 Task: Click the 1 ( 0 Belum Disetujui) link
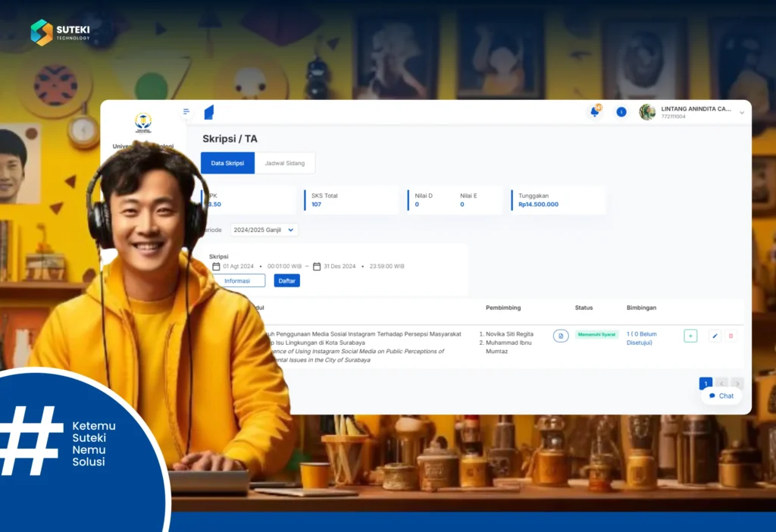[640, 338]
